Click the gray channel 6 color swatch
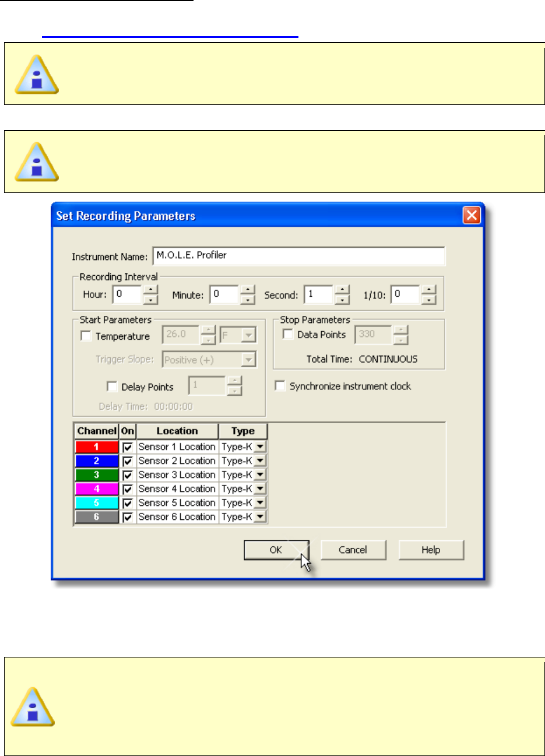Viewport: 545px width, 756px height. point(97,517)
